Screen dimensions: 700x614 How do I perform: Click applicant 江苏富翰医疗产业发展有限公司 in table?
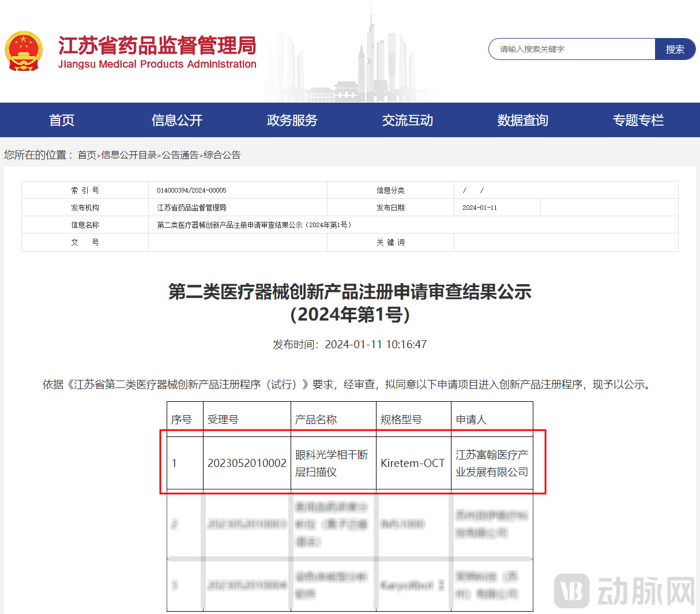[492, 462]
